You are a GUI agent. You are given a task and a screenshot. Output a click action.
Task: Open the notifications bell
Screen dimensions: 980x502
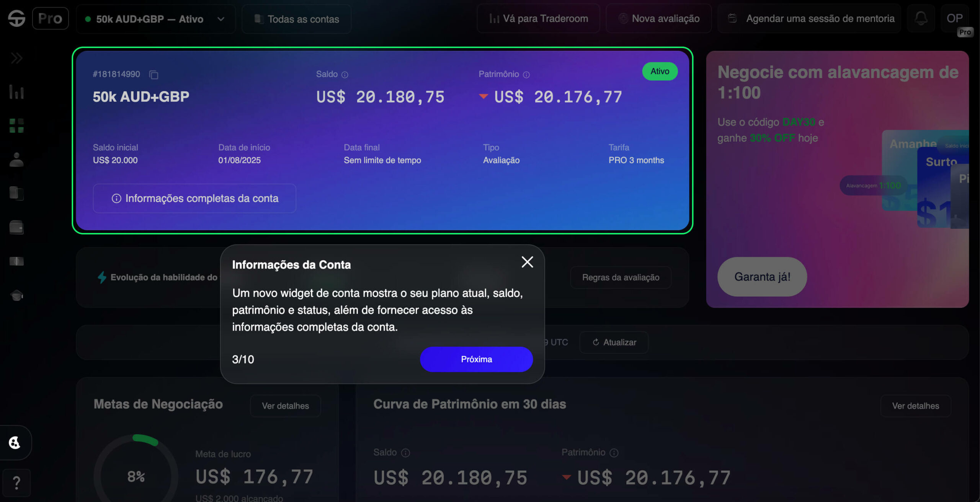[921, 18]
